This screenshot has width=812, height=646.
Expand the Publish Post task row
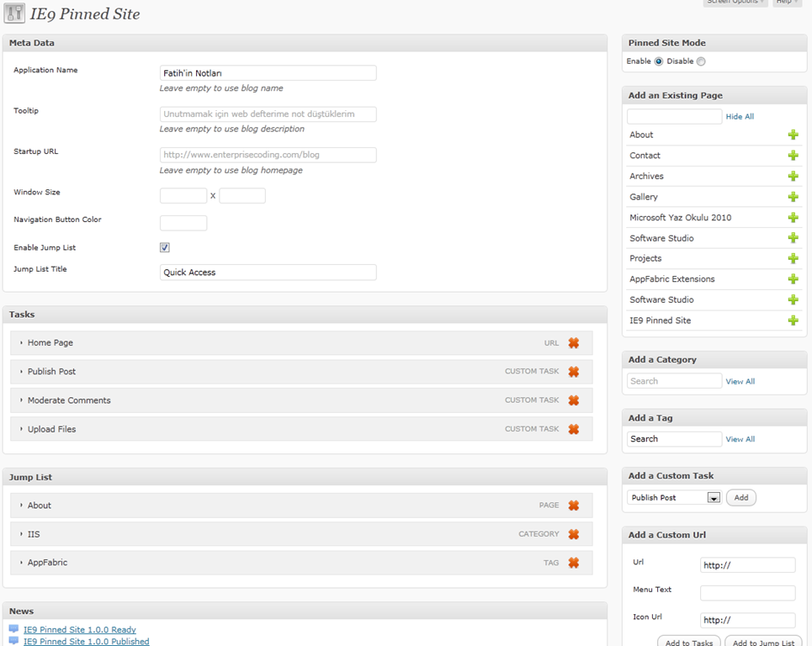coord(21,372)
